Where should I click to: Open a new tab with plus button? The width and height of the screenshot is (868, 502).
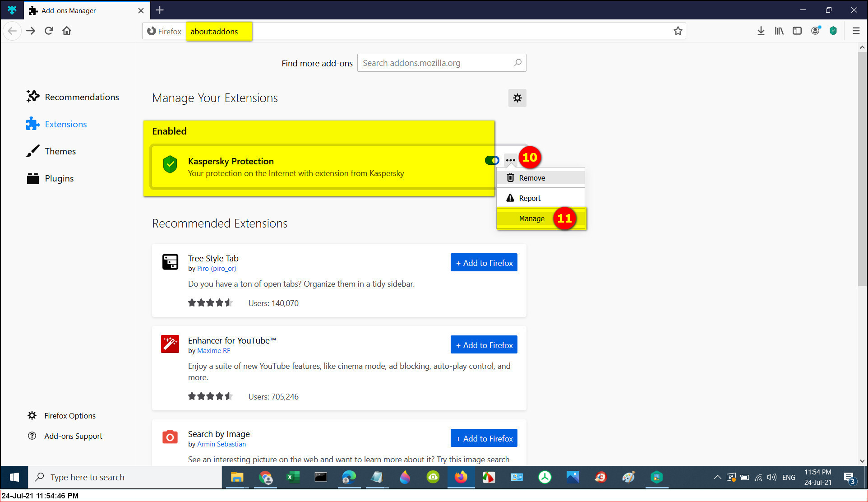pyautogui.click(x=160, y=10)
